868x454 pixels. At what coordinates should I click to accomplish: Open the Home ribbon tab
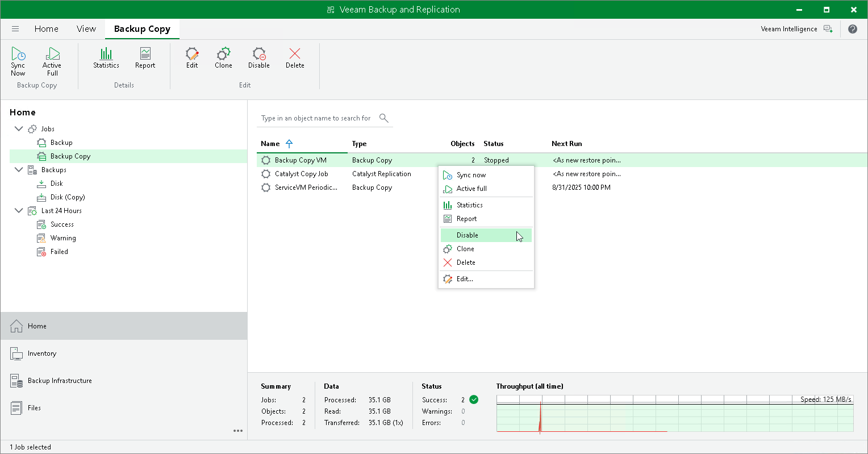point(47,29)
